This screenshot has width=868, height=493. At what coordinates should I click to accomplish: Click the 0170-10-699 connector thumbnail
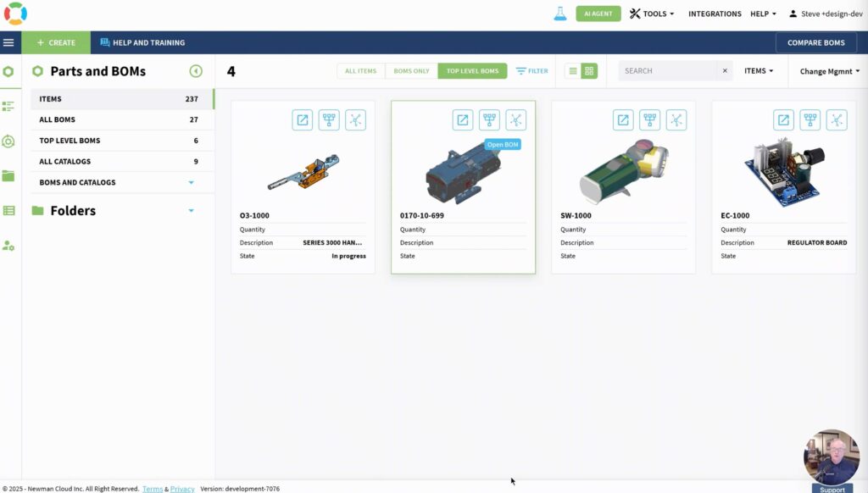[464, 173]
